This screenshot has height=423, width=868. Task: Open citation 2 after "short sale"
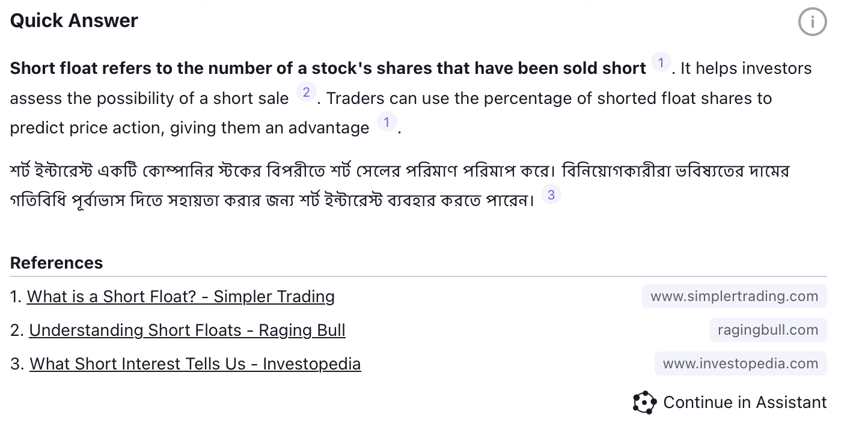click(306, 93)
